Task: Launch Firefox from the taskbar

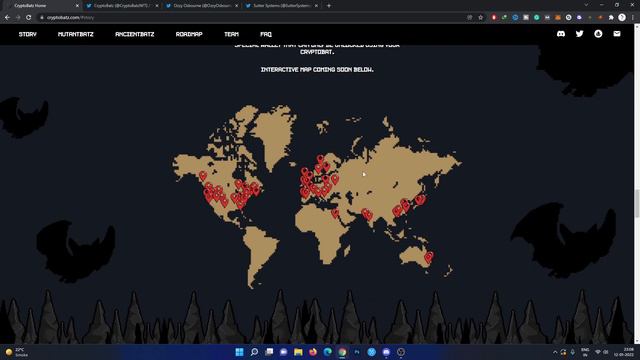Action: pos(313,352)
